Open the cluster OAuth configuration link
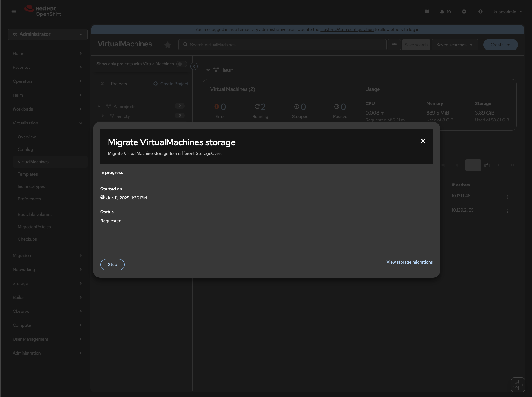 point(347,29)
